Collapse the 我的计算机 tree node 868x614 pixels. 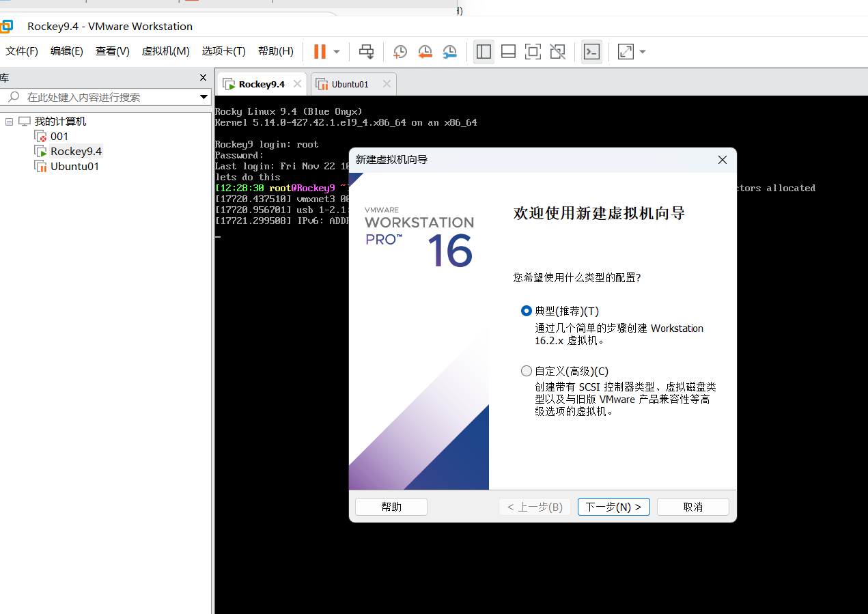pyautogui.click(x=9, y=122)
